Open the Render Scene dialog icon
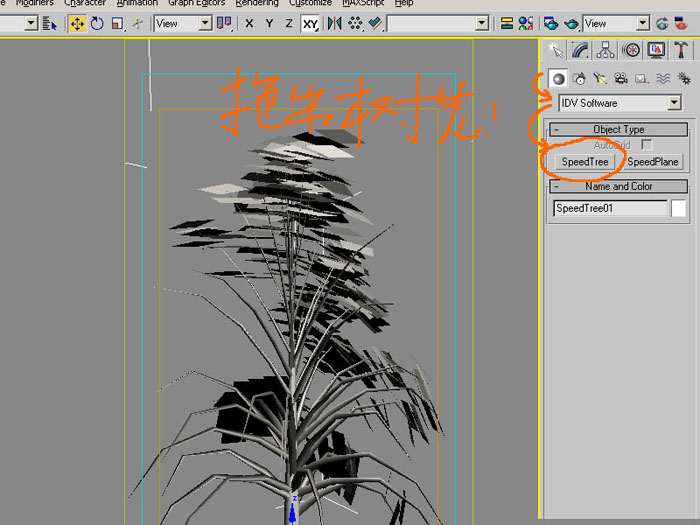The image size is (700, 525). 551,23
